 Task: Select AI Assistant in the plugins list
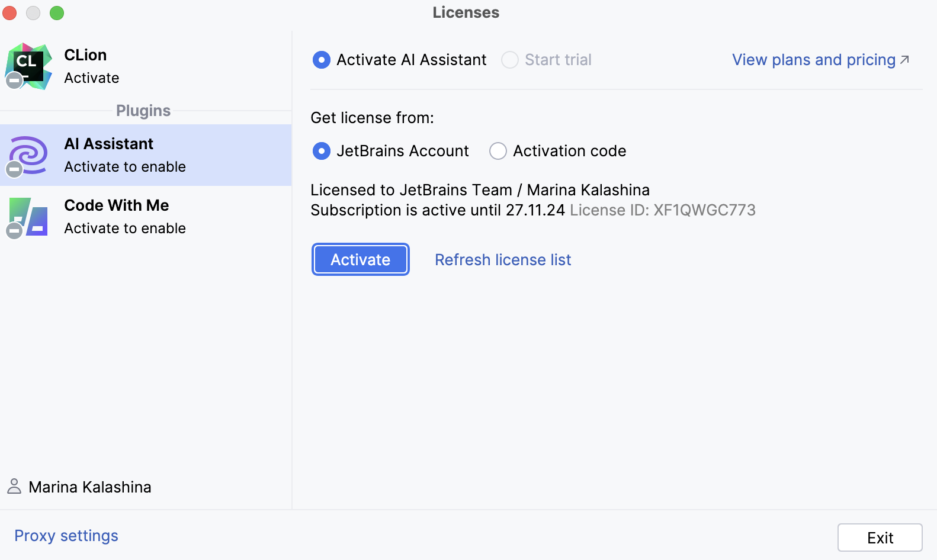point(146,155)
